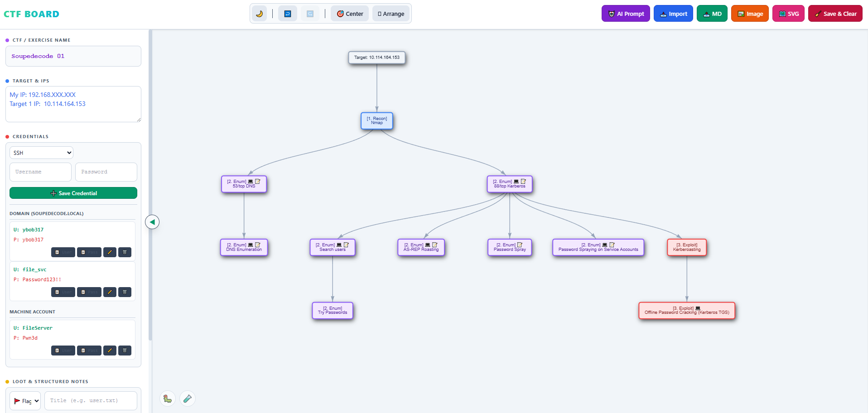Export the board as SVG

pos(789,14)
